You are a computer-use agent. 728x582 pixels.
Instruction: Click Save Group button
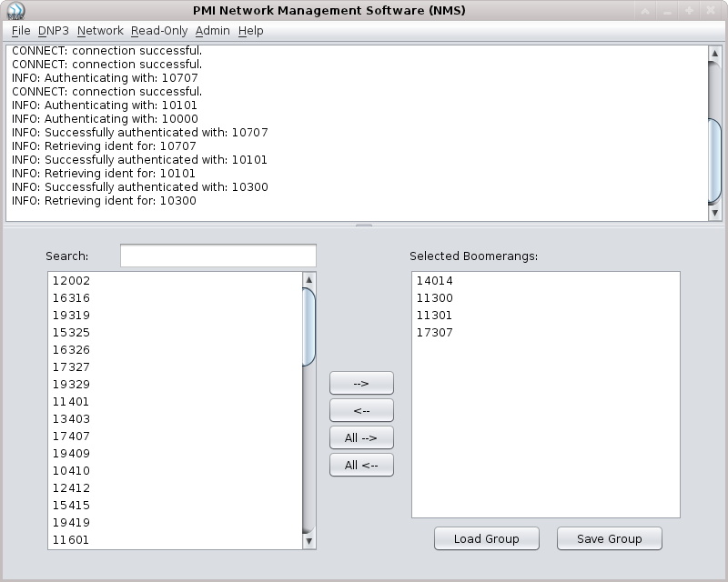coord(609,538)
